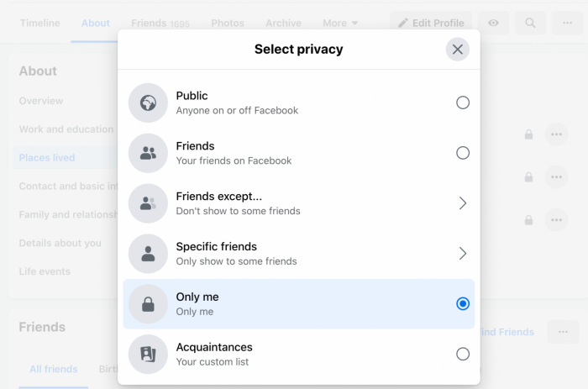The height and width of the screenshot is (389, 588).
Task: Select the Friends radio button
Action: click(463, 153)
